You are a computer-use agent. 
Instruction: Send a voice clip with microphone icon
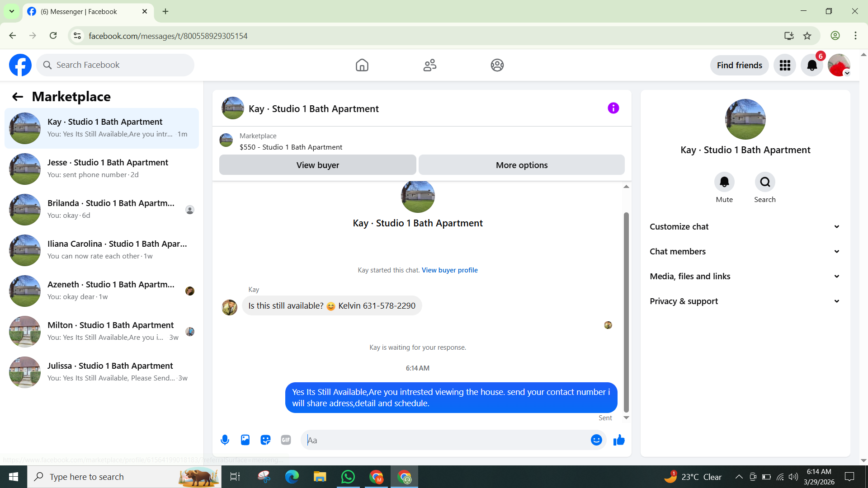pos(225,440)
